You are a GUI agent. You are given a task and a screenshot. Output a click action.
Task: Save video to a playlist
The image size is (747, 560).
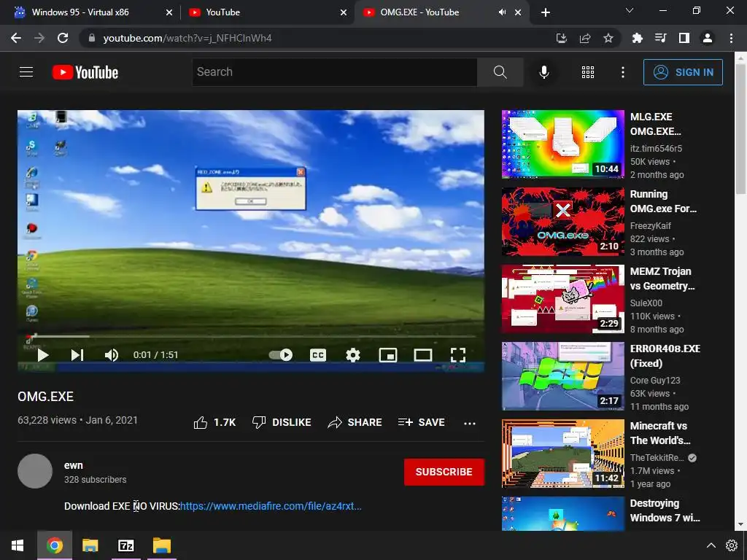click(x=421, y=422)
